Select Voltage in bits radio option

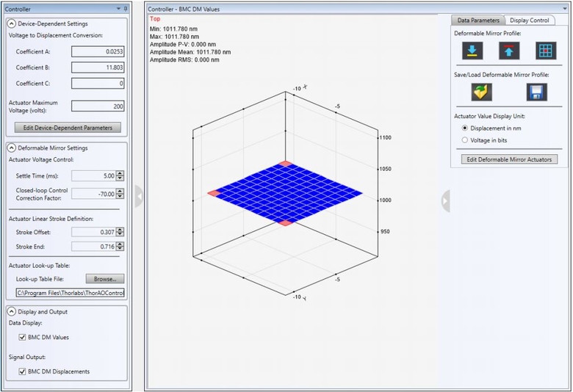point(464,139)
